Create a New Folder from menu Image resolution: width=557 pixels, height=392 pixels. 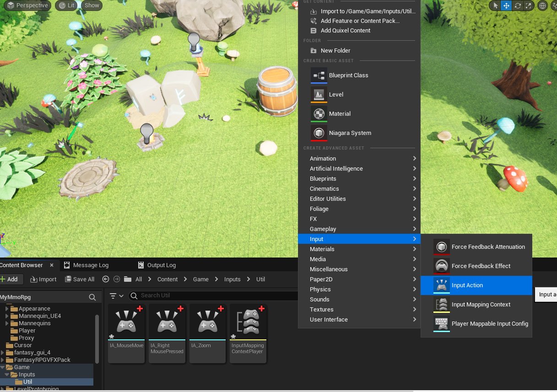pos(359,50)
